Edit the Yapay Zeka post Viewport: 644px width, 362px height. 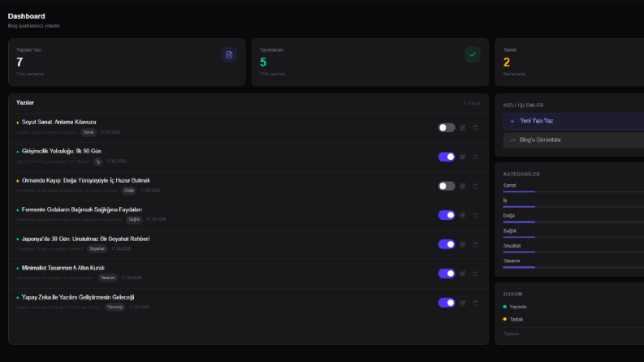pyautogui.click(x=462, y=303)
